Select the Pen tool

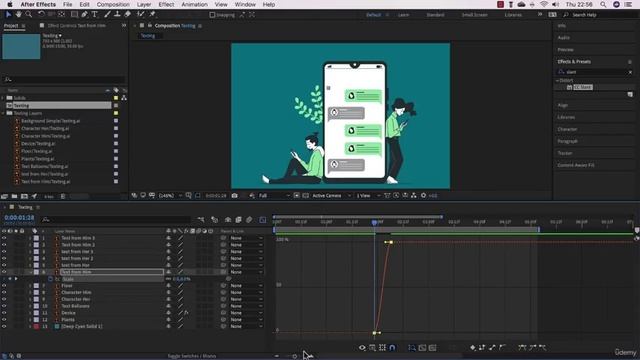(x=84, y=15)
